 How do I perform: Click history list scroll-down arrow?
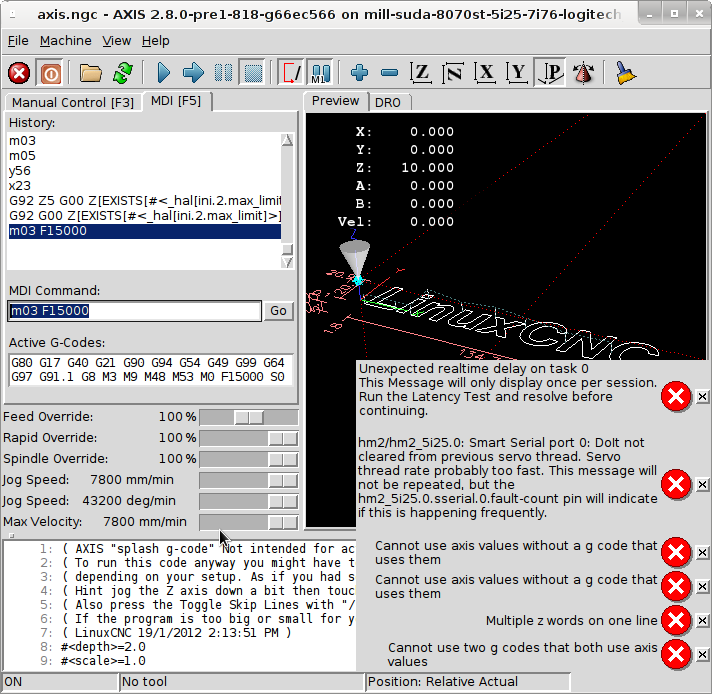pos(287,262)
